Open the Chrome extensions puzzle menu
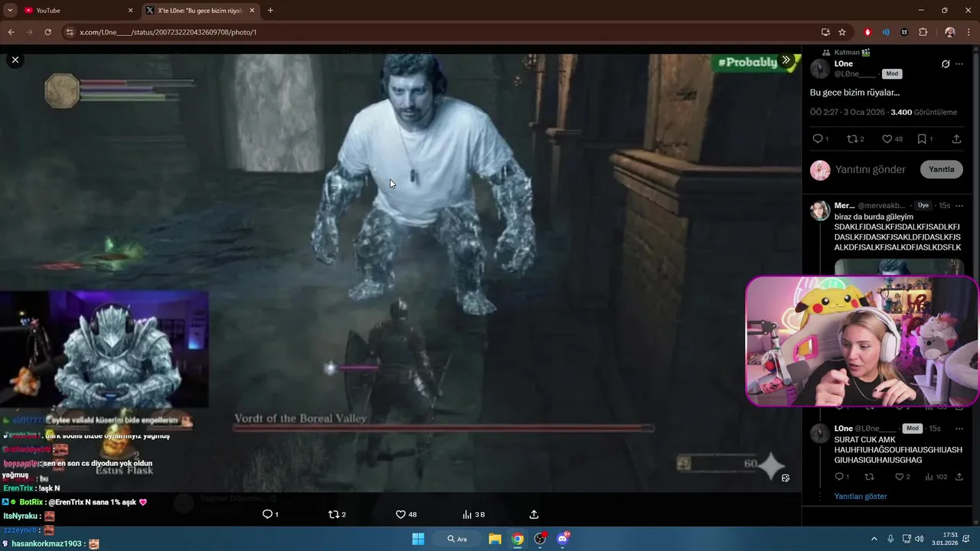 pyautogui.click(x=923, y=32)
